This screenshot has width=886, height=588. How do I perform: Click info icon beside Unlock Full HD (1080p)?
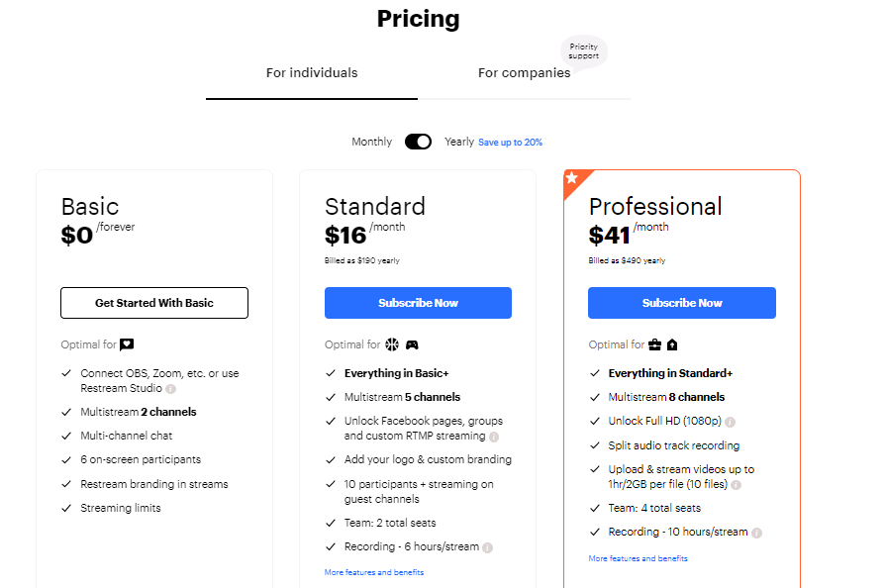[730, 422]
